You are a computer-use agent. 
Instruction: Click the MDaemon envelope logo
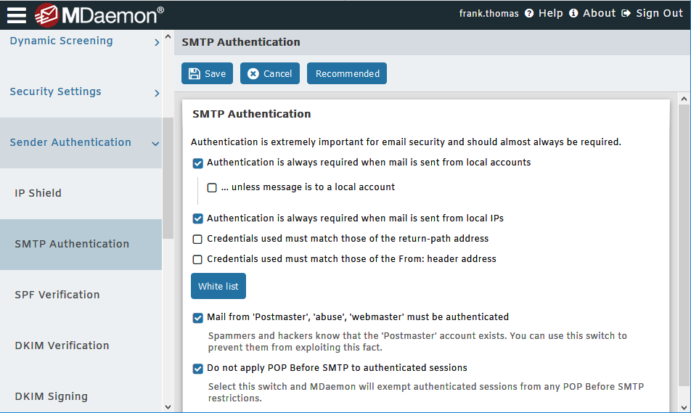pos(46,15)
